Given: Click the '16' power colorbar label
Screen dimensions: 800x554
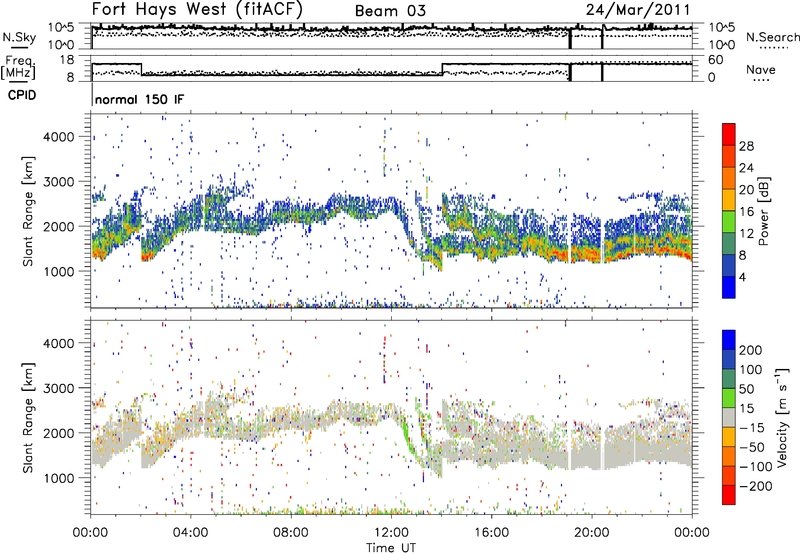Looking at the screenshot, I should tap(746, 212).
